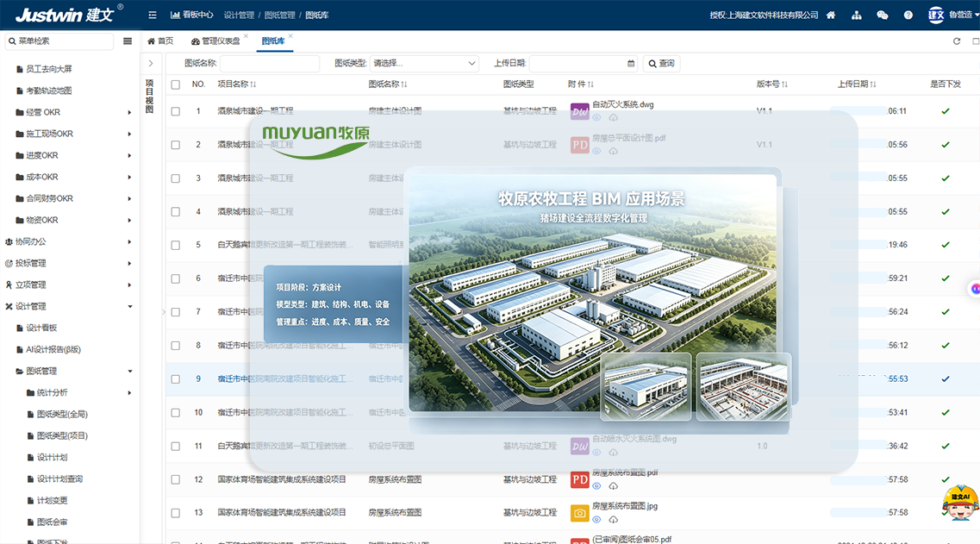
Task: Preview 房屋系统布置图.jpg with eye icon
Action: [x=596, y=519]
